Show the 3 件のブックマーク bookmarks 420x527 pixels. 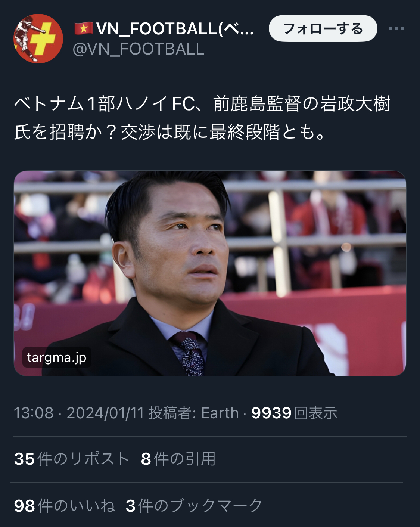click(194, 506)
